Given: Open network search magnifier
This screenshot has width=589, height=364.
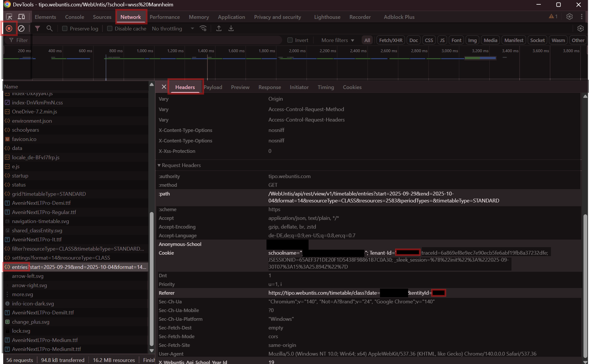Looking at the screenshot, I should pos(50,28).
